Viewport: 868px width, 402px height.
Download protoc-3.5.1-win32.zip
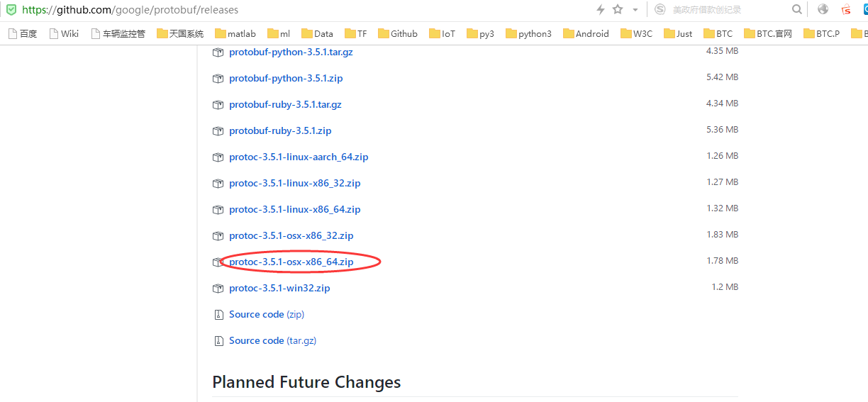click(x=279, y=288)
